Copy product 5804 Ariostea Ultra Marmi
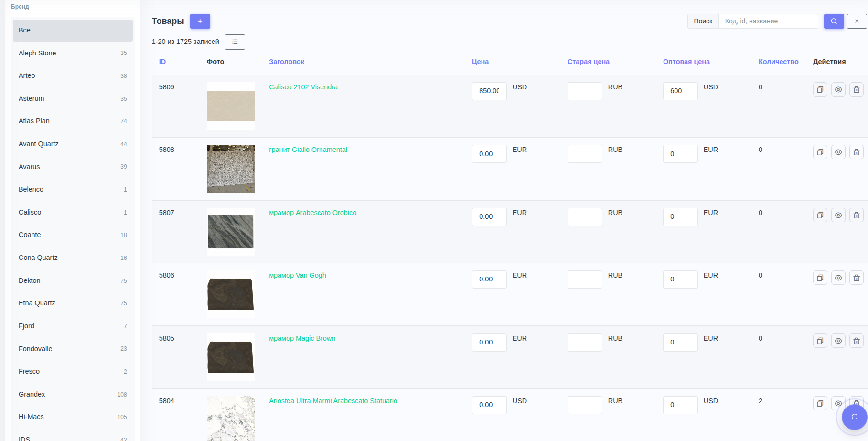The width and height of the screenshot is (868, 441). pos(820,403)
